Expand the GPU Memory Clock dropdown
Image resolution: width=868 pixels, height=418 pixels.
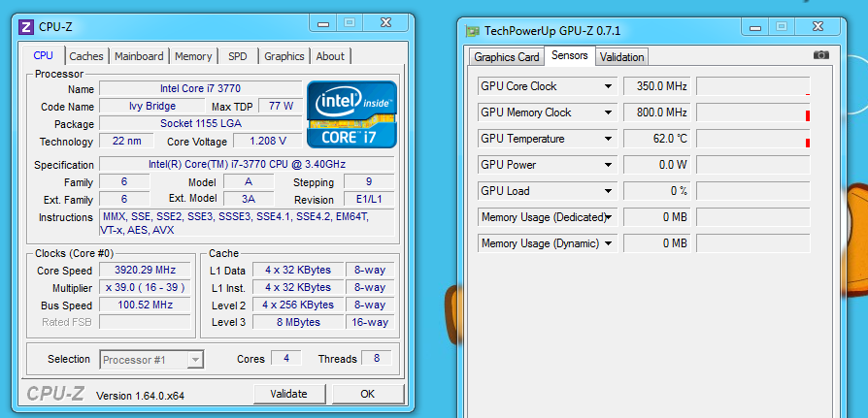click(x=608, y=113)
